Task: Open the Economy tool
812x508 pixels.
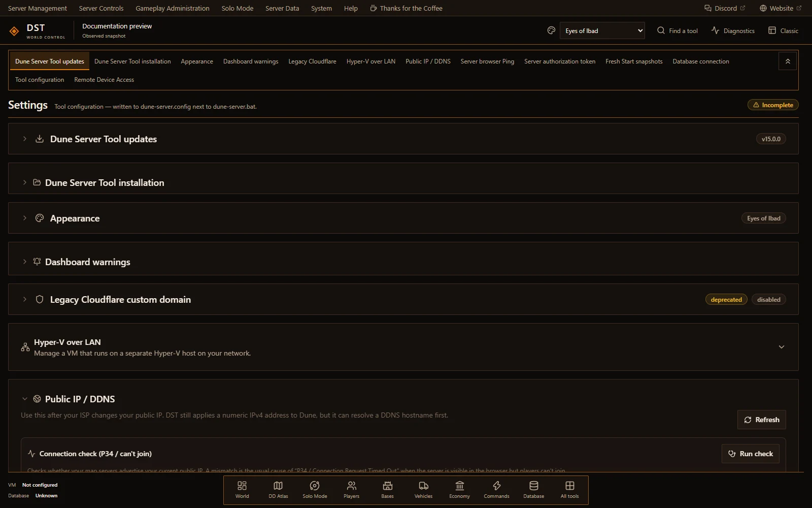Action: [x=459, y=490]
